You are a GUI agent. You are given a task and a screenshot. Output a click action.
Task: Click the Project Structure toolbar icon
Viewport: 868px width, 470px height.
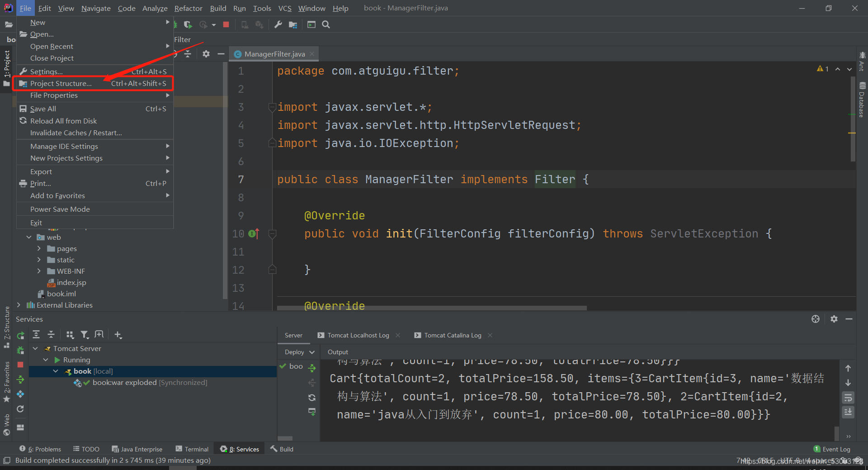tap(292, 24)
